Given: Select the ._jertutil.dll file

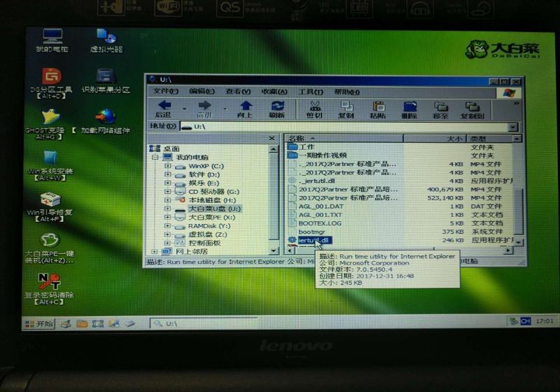Looking at the screenshot, I should click(317, 181).
